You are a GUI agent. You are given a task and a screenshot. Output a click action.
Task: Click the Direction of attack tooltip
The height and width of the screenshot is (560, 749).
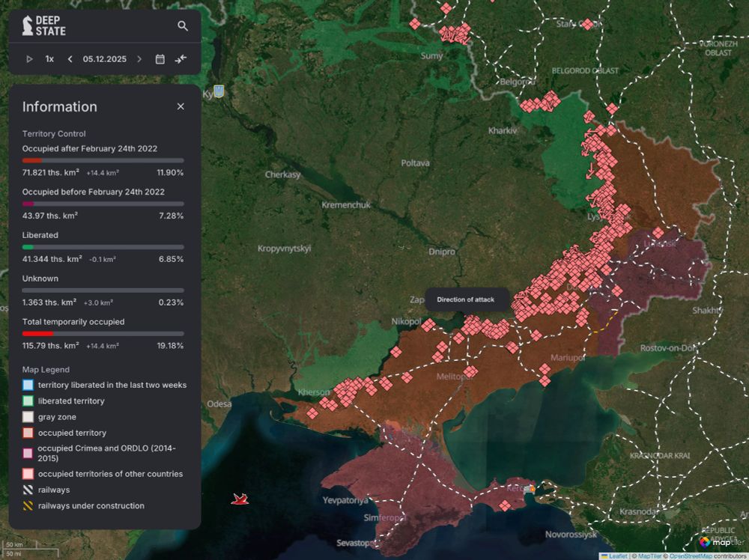466,299
